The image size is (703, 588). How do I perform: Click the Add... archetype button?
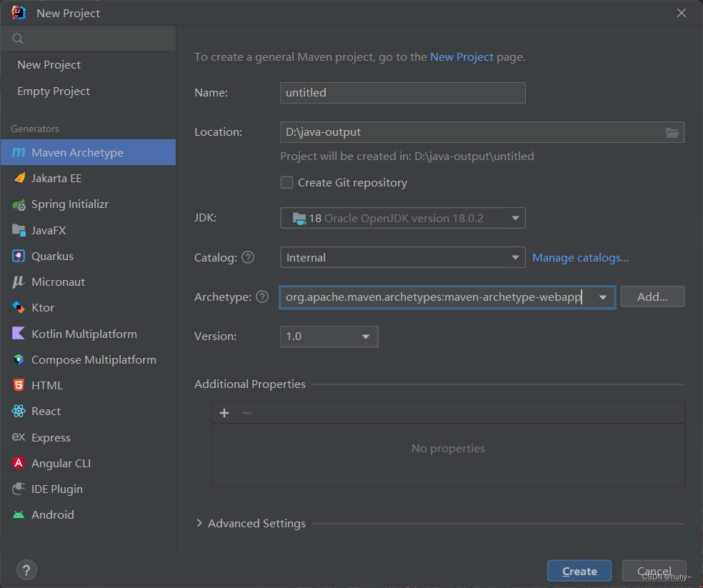point(652,297)
